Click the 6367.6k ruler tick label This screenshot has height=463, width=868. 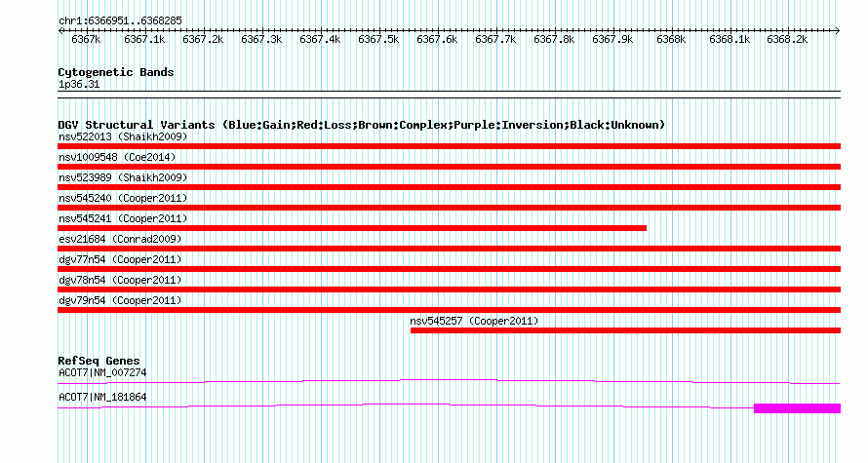point(437,39)
